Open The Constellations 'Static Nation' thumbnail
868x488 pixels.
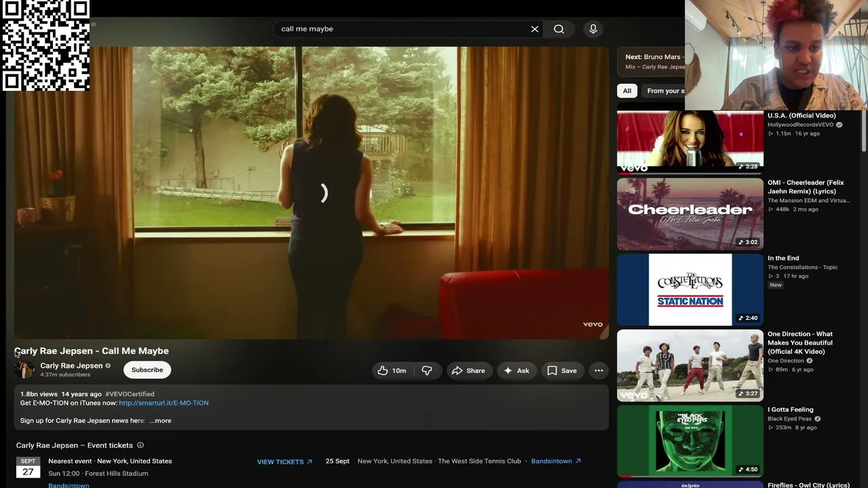click(x=690, y=290)
